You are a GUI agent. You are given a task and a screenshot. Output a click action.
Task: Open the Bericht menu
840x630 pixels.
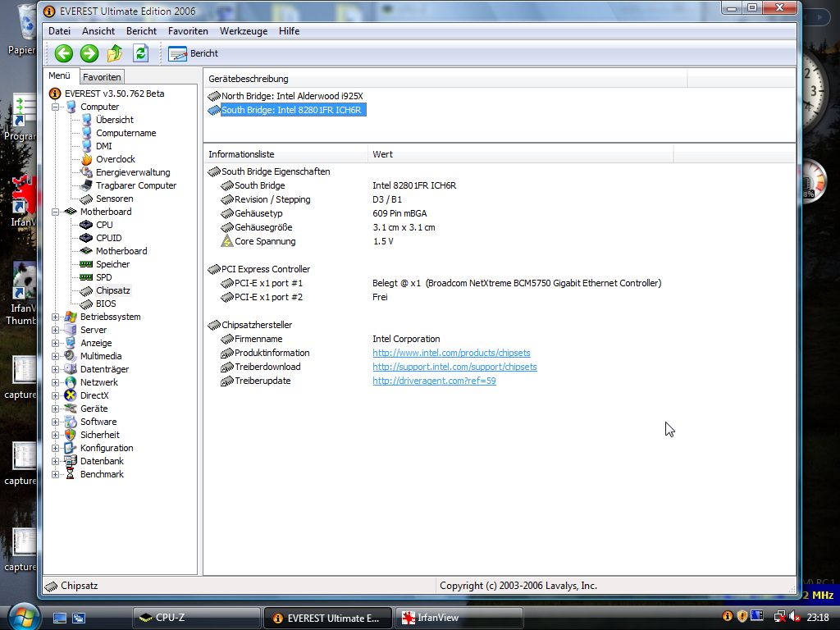pos(141,31)
